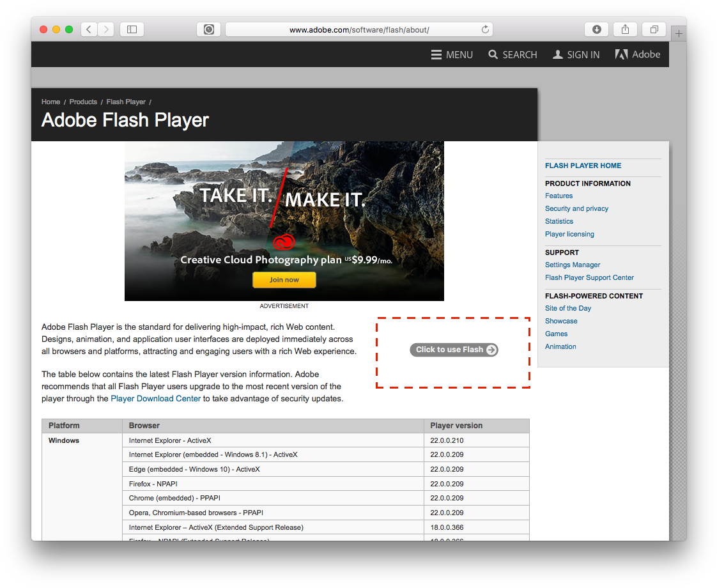Open the Player Download Center link
This screenshot has width=717, height=588.
[x=155, y=398]
